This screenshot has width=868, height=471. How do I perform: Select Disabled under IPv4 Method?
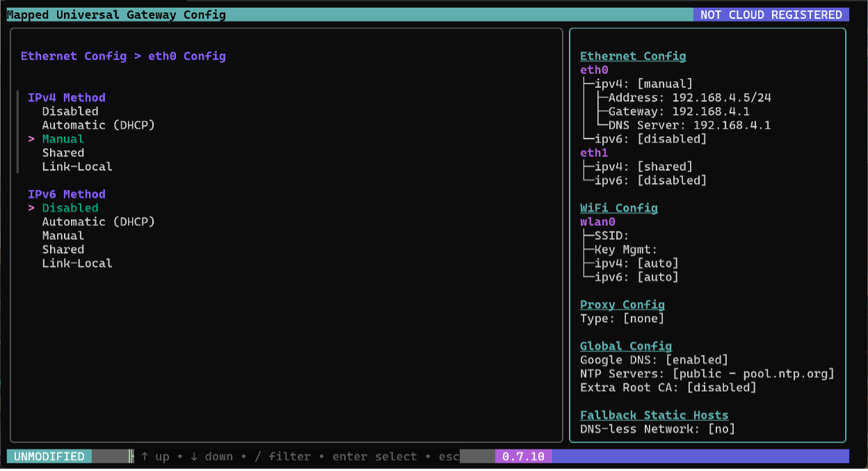(x=70, y=111)
